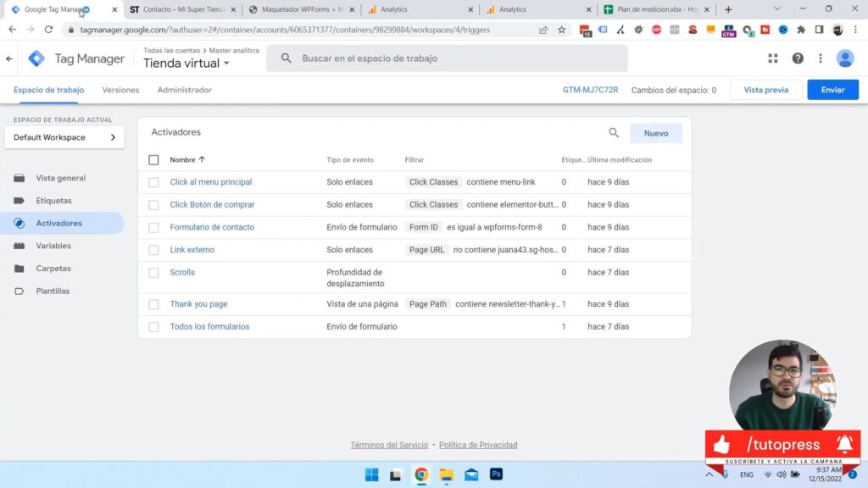The height and width of the screenshot is (488, 868).
Task: Switch to the Administrador tab
Action: [x=184, y=90]
